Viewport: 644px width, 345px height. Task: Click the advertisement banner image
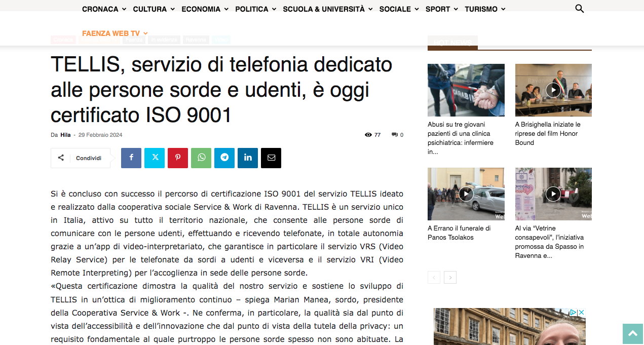[510, 326]
